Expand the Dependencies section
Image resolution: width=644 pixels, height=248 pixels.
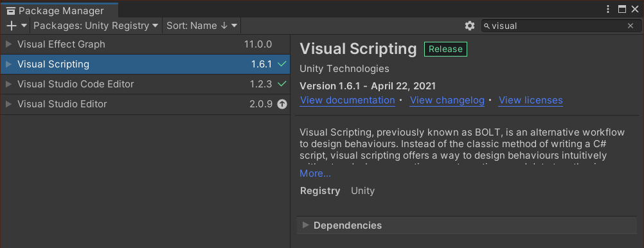click(467, 226)
